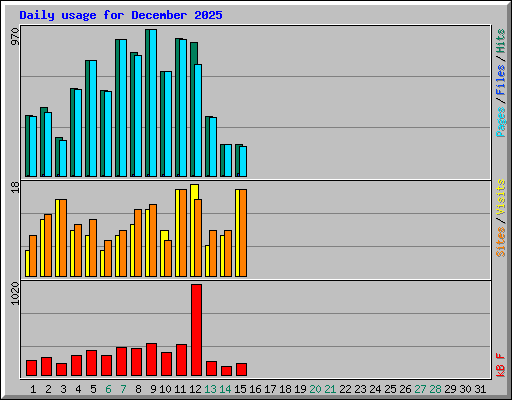
Task: Click the 18 axis label on the middle chart
Action: [15, 187]
